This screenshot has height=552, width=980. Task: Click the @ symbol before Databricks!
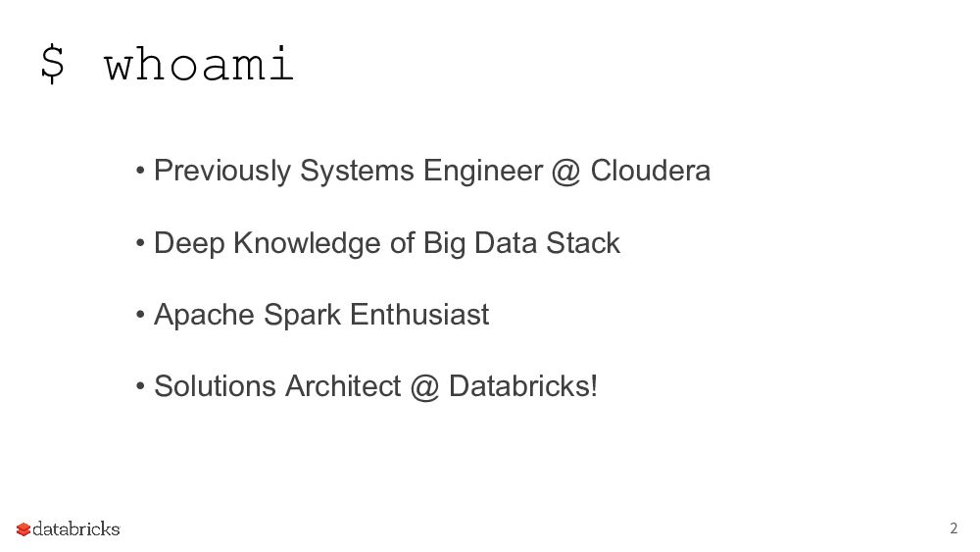click(424, 386)
